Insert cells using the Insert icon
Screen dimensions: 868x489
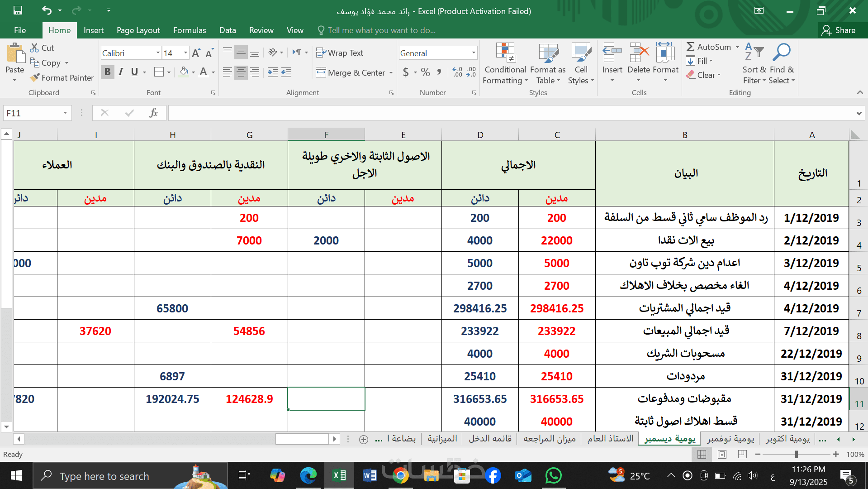point(612,53)
